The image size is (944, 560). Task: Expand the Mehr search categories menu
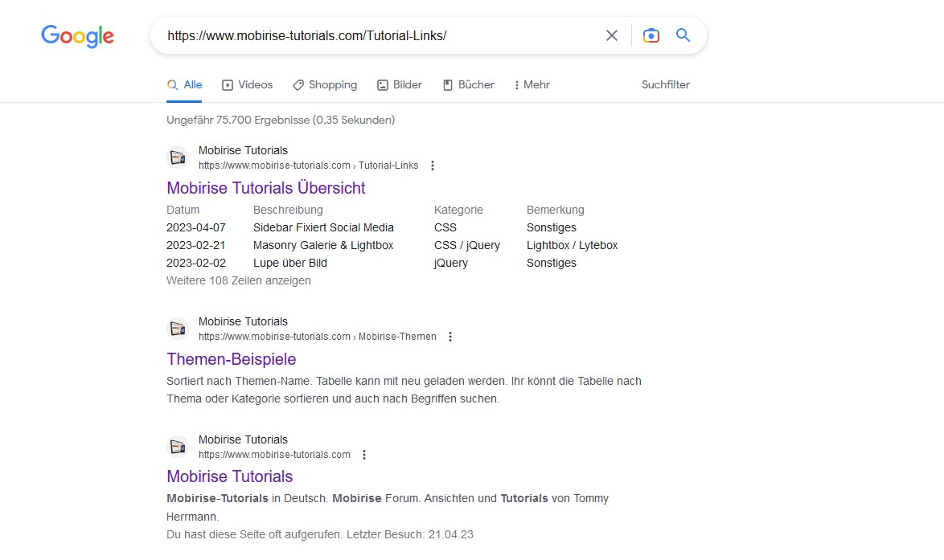tap(532, 84)
